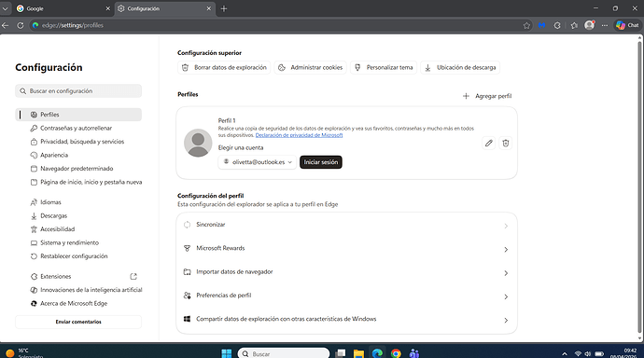Expand Preferencias de perfil chevron
This screenshot has width=644, height=358.
[x=506, y=296]
